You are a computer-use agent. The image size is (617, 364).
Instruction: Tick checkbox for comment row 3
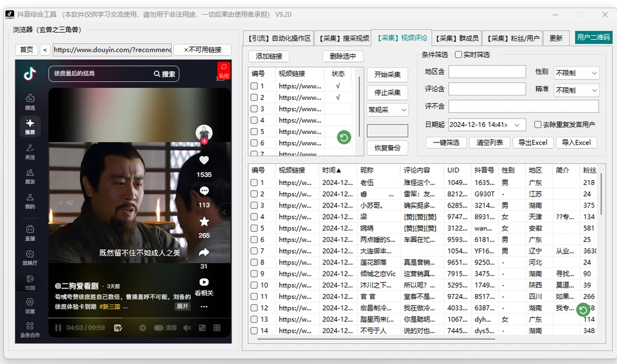coord(254,206)
